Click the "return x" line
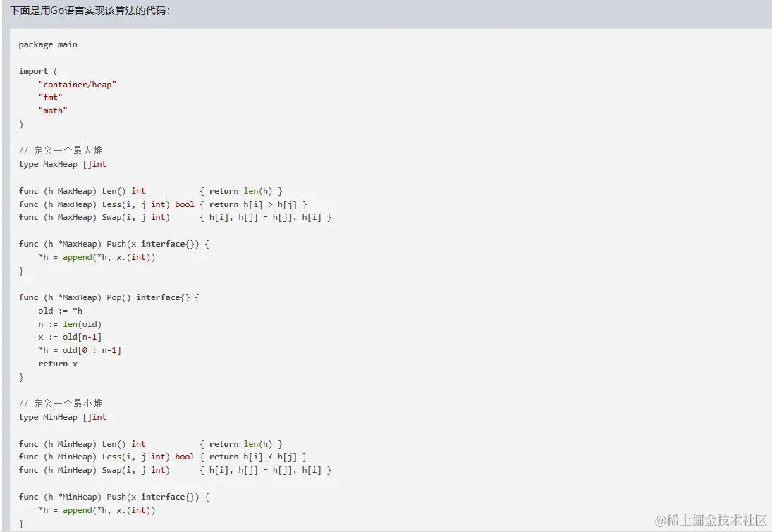This screenshot has width=772, height=532. tap(58, 364)
